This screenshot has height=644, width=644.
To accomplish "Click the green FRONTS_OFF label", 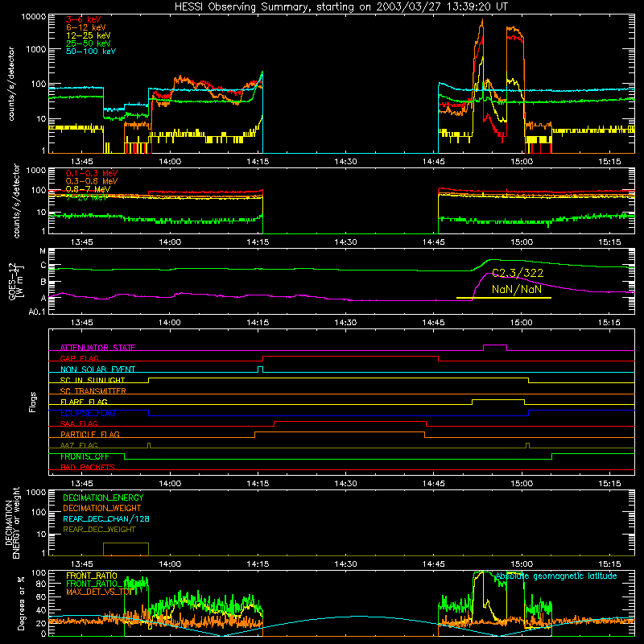I will point(85,456).
